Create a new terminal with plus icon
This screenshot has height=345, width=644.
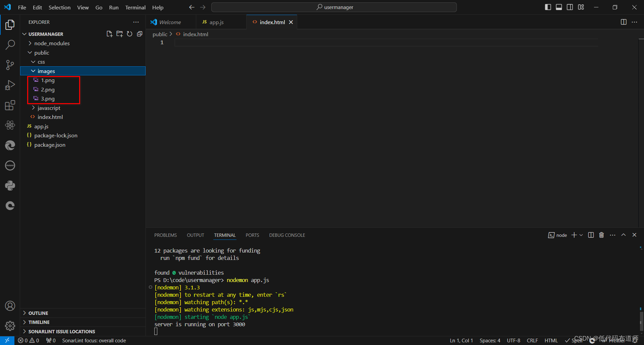click(x=574, y=235)
